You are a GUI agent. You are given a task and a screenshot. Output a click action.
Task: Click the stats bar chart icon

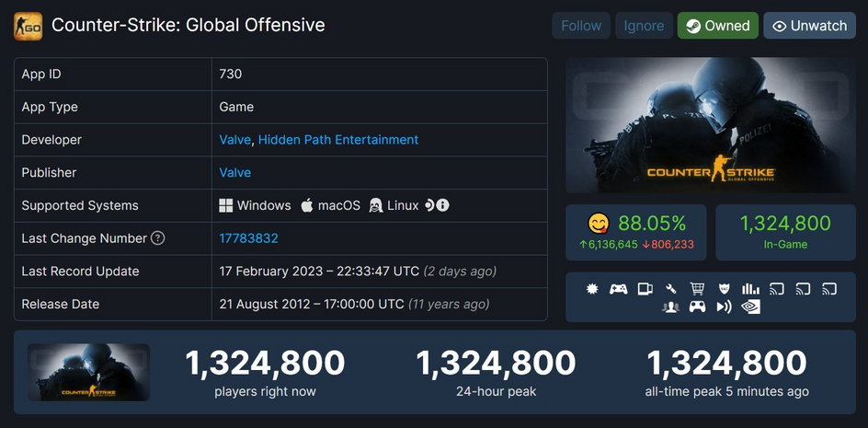pos(750,289)
